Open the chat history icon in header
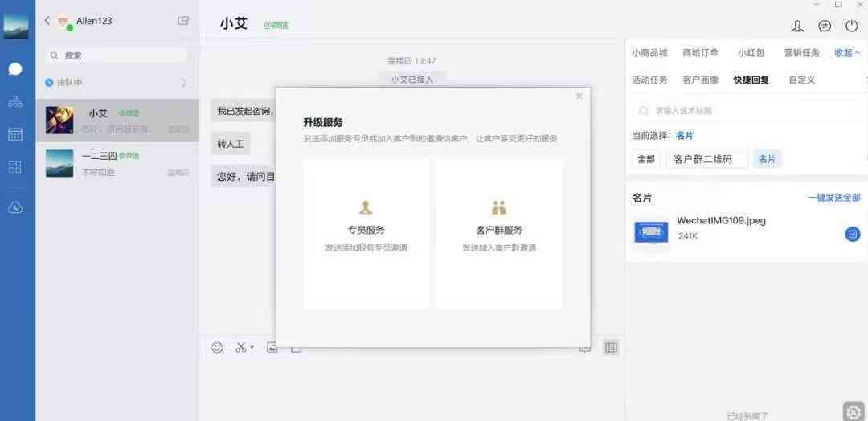 coord(825,26)
